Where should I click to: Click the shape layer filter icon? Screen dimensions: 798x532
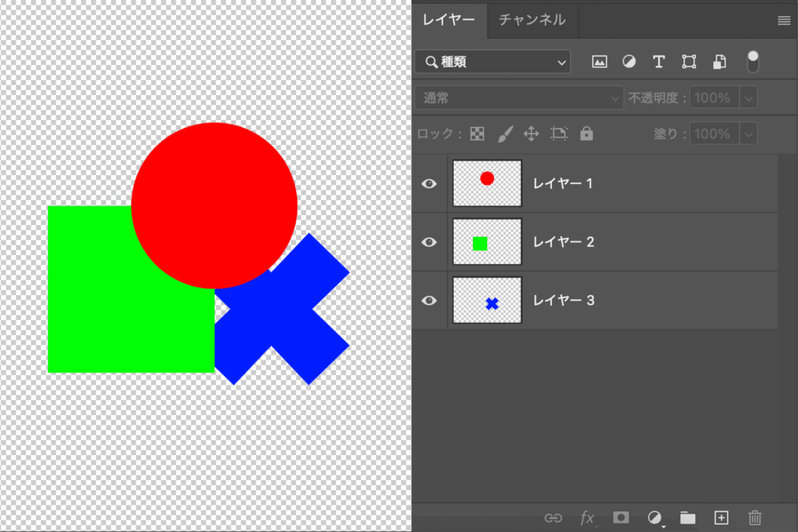coord(689,62)
